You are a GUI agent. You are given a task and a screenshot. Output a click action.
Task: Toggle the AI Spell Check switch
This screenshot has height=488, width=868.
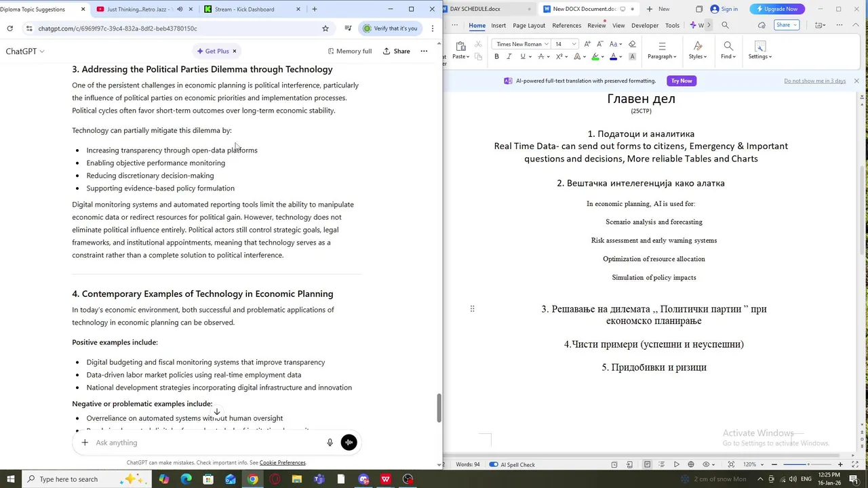pos(494,464)
